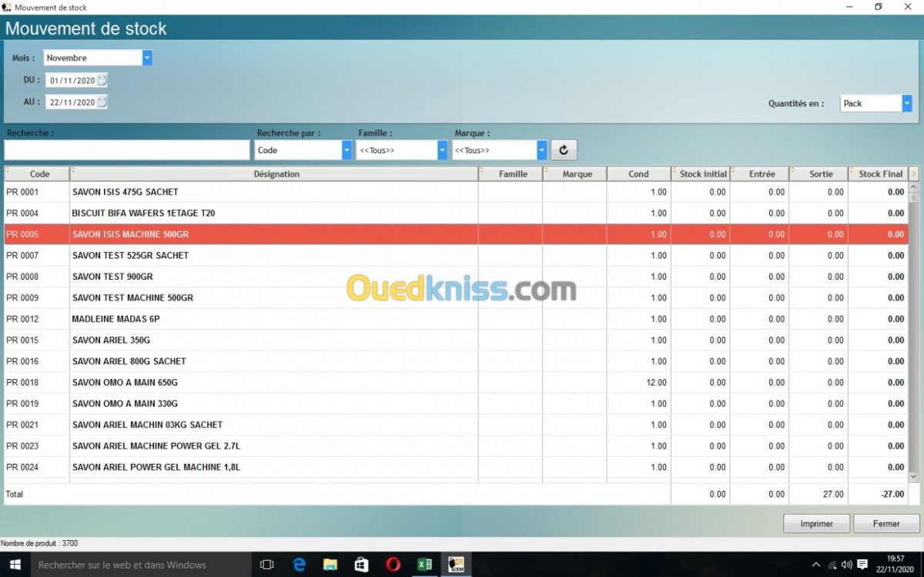Screen dimensions: 924x577
Task: Open the AU date calendar picker
Action: click(102, 102)
